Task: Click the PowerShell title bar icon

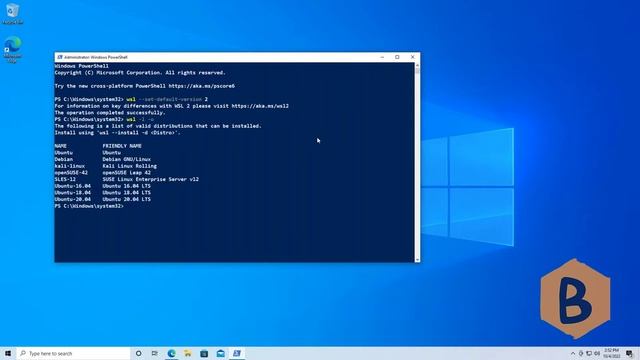Action: [60, 57]
